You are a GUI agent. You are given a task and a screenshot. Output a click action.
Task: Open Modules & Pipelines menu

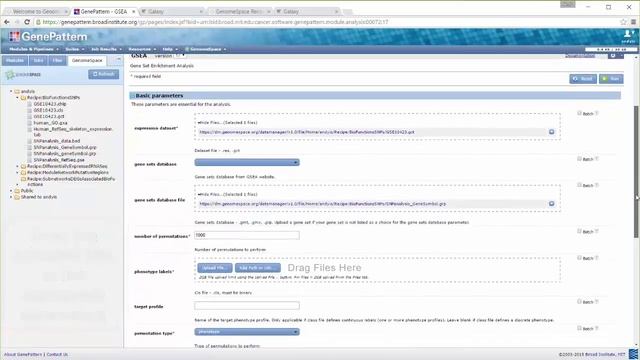tap(34, 49)
